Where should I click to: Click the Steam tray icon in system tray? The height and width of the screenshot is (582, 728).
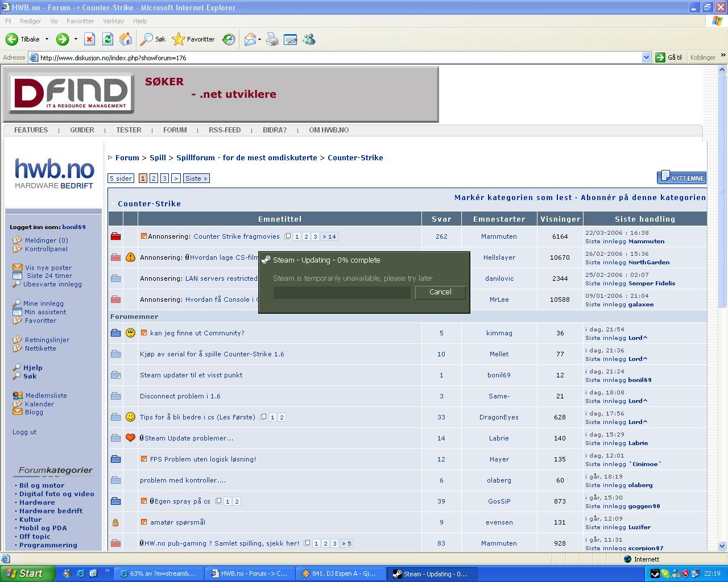[656, 574]
